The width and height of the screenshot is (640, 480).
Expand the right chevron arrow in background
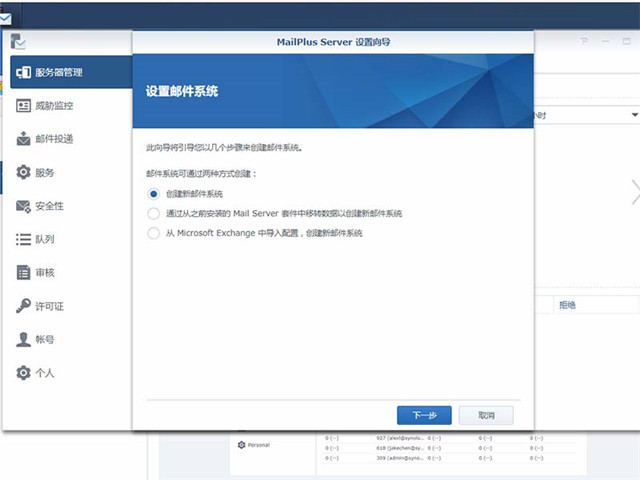click(635, 191)
